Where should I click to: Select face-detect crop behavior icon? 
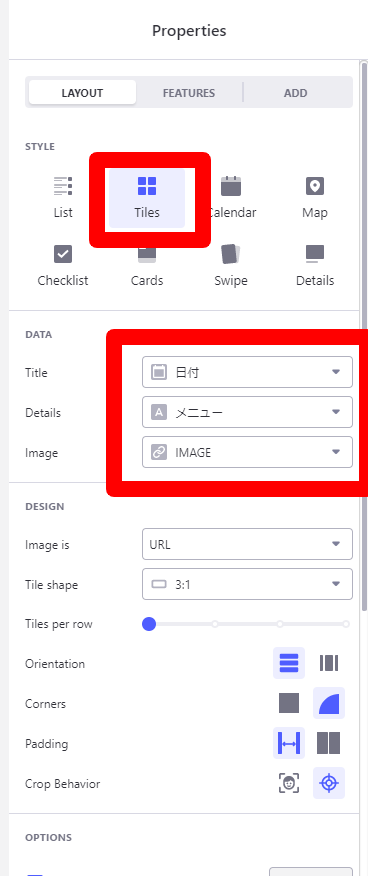point(289,783)
